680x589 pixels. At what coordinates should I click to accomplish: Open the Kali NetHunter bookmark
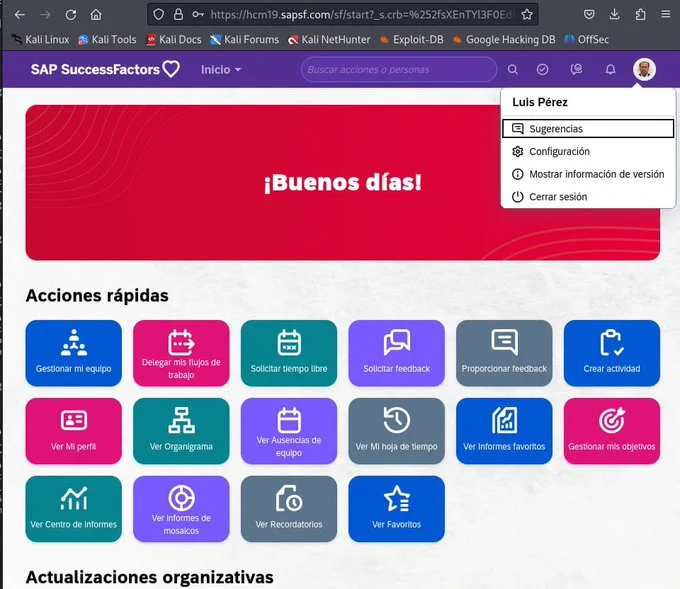pyautogui.click(x=329, y=39)
